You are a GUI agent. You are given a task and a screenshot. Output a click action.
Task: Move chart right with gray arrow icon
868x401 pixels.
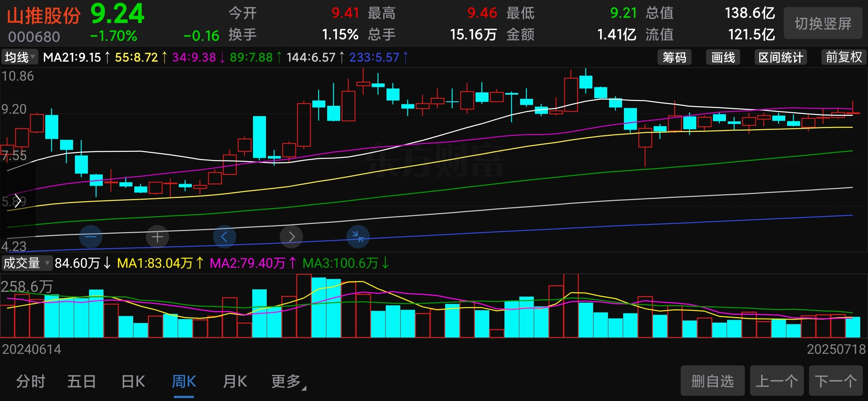click(x=291, y=237)
